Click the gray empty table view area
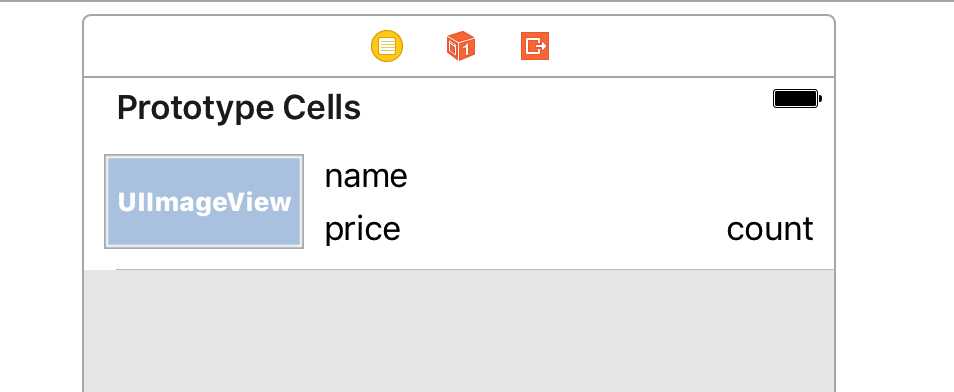The image size is (954, 392). pyautogui.click(x=459, y=331)
